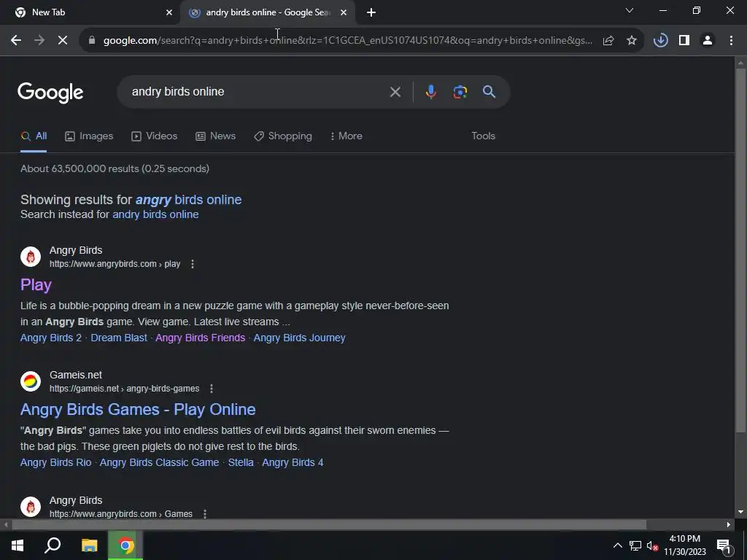Share this page via the share icon
The image size is (747, 560).
pos(608,41)
